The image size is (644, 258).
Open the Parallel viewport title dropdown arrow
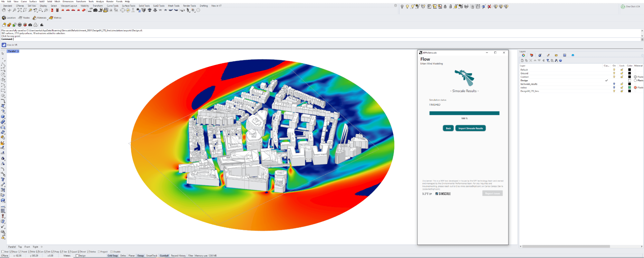[18, 51]
